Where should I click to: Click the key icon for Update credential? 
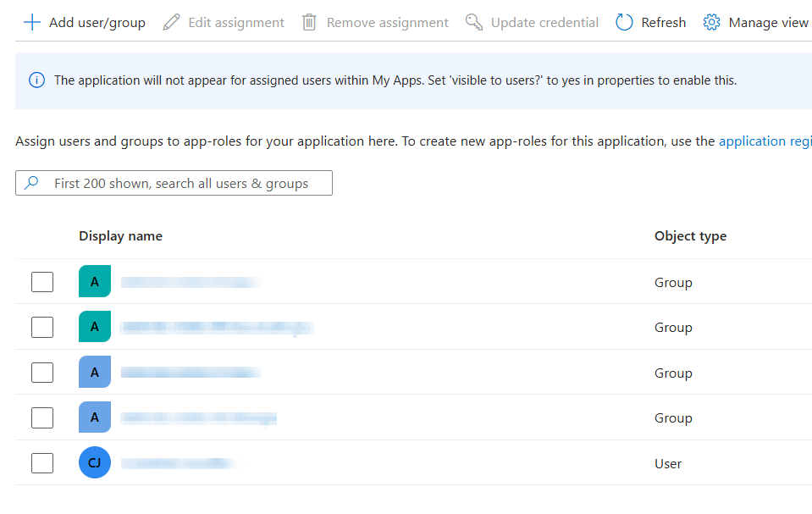[x=474, y=22]
